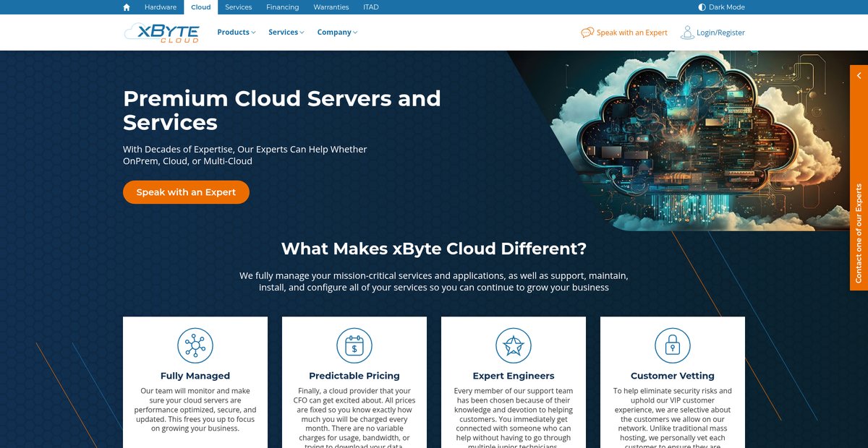Viewport: 868px width, 448px height.
Task: Open the Hardware tab
Action: point(160,7)
